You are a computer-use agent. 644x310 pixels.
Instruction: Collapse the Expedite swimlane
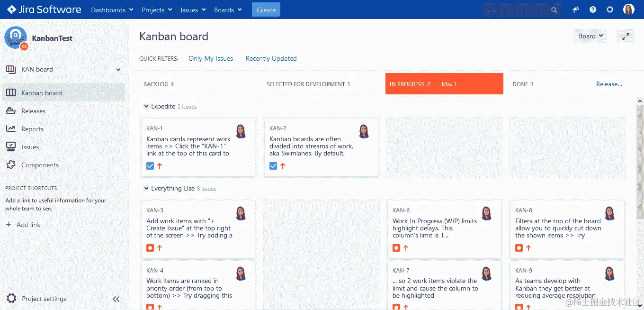(x=146, y=107)
